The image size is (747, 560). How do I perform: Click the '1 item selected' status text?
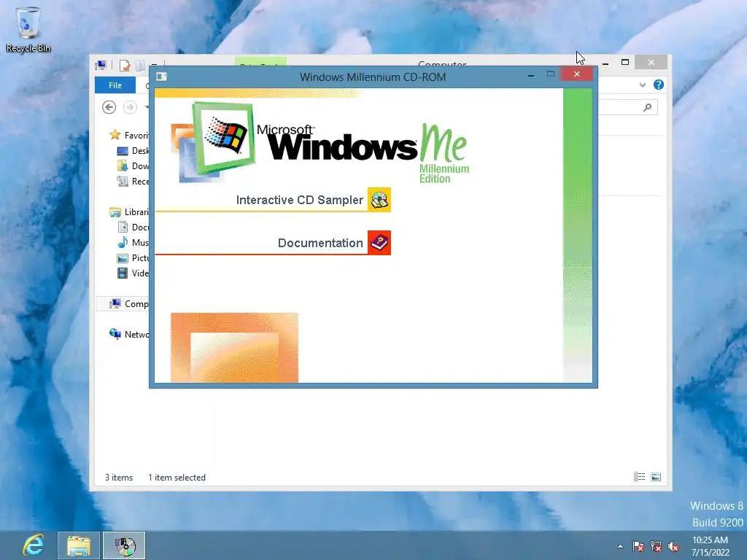177,477
